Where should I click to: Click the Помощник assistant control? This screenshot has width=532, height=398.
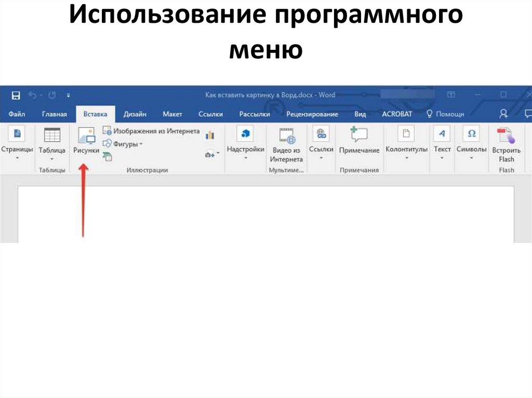pyautogui.click(x=444, y=114)
